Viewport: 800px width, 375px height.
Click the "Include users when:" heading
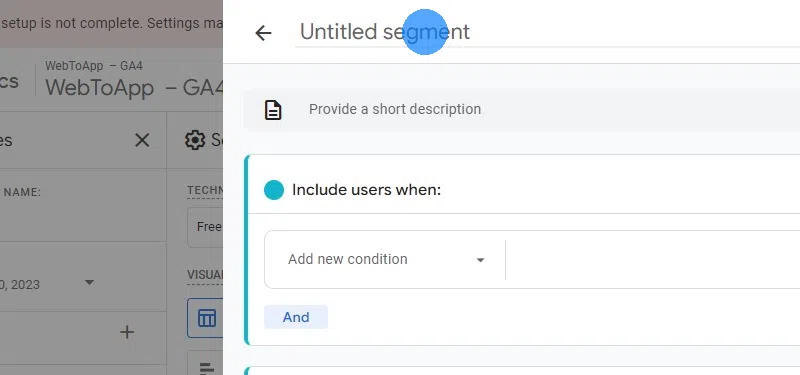pyautogui.click(x=366, y=190)
